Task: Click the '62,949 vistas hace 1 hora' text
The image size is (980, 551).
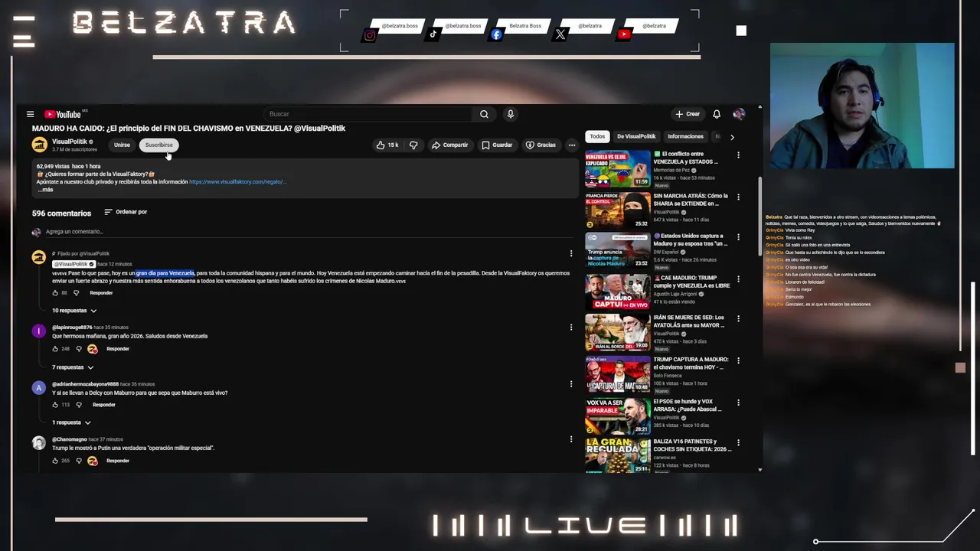Action: [68, 166]
